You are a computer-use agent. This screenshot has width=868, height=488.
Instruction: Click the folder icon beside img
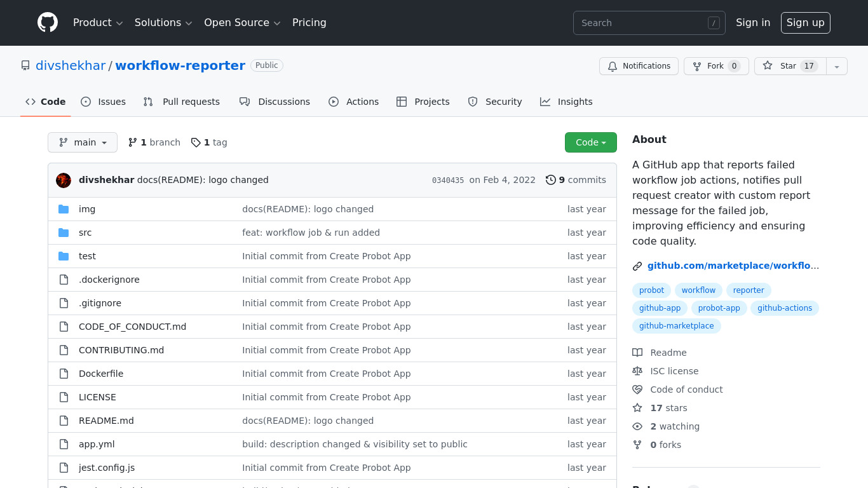click(64, 209)
